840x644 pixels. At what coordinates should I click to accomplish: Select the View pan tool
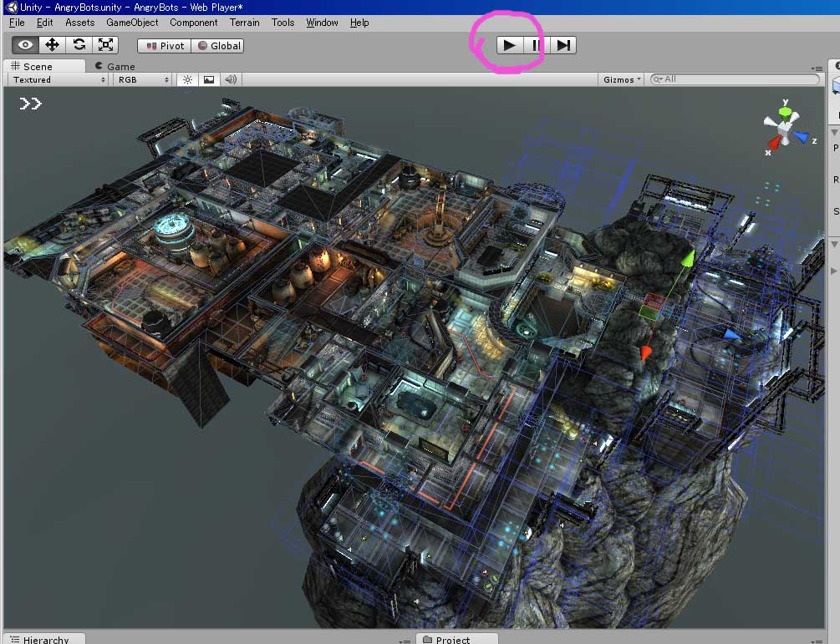[x=23, y=44]
